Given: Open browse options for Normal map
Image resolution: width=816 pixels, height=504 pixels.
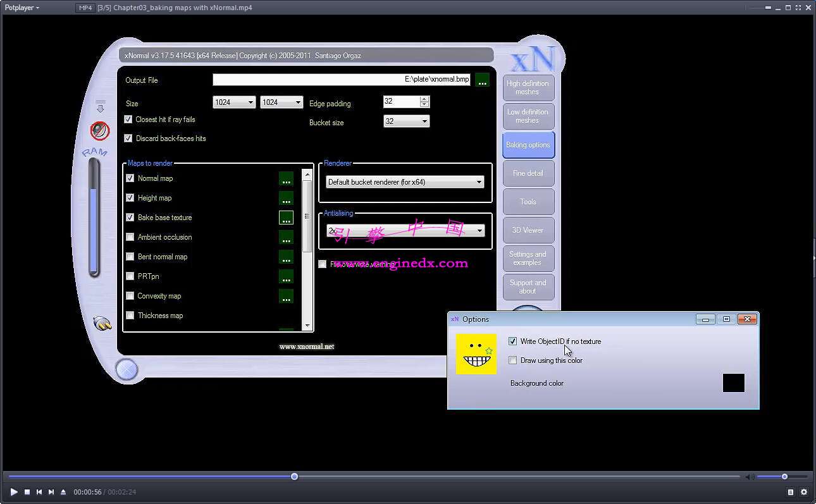Looking at the screenshot, I should tap(286, 179).
